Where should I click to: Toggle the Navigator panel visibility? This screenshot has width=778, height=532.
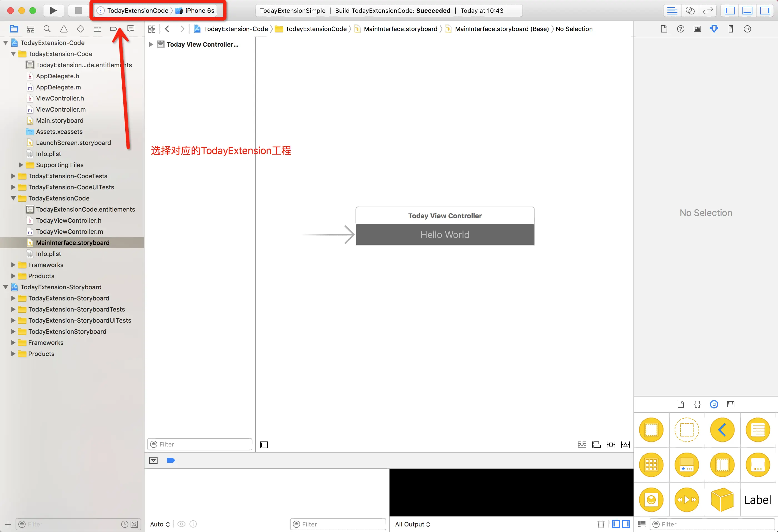coord(729,10)
